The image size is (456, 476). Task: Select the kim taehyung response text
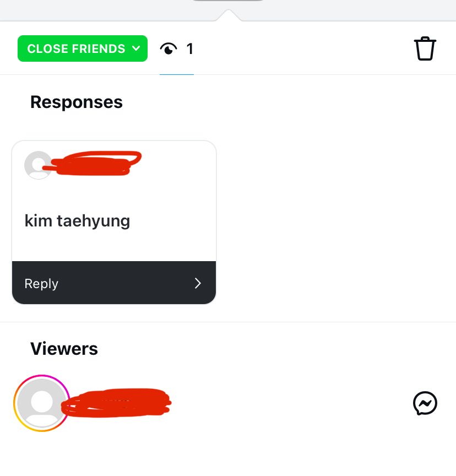77,221
